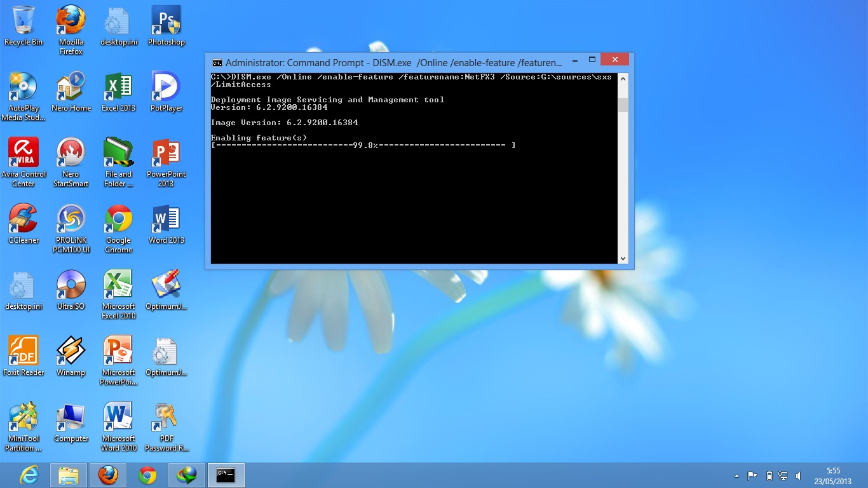Image resolution: width=868 pixels, height=488 pixels.
Task: Close the Command Prompt window
Action: tap(614, 60)
